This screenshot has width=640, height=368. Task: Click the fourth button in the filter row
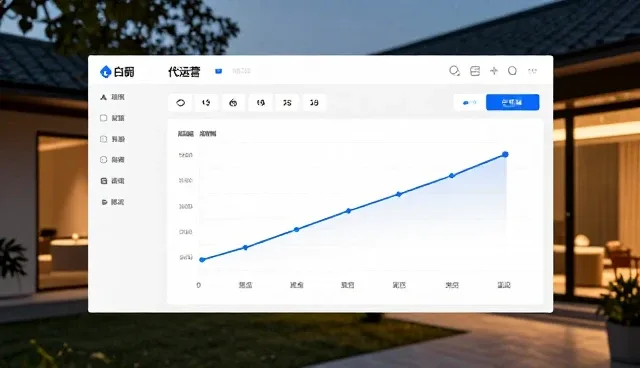[x=260, y=102]
